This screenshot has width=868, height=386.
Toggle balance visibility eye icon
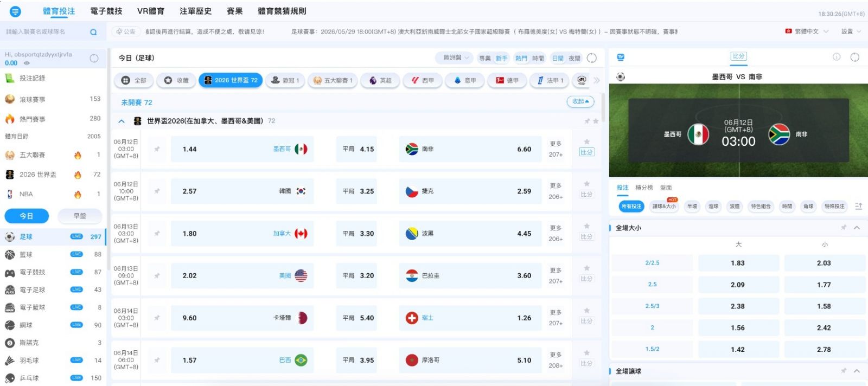[27, 63]
